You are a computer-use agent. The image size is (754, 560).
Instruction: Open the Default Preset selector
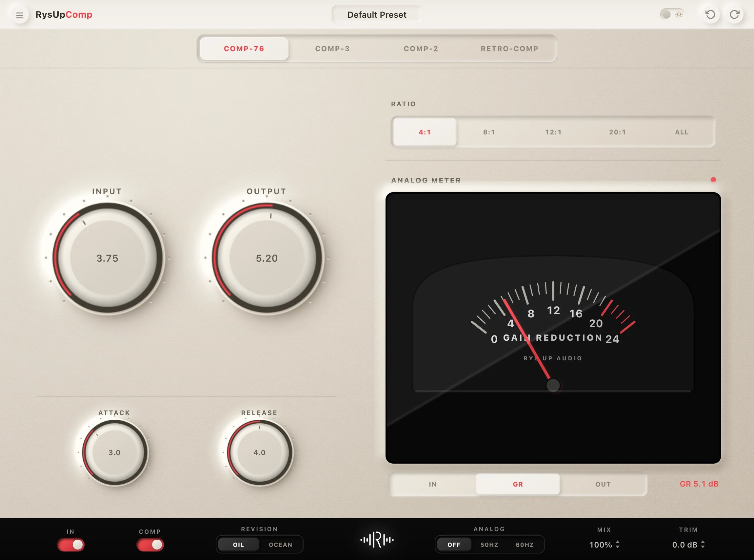(x=376, y=14)
